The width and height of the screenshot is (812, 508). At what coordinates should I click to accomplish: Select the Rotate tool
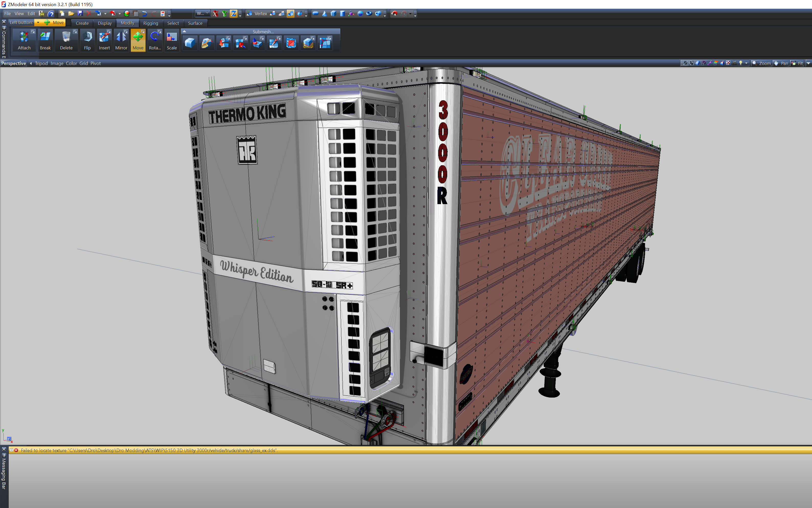point(155,40)
